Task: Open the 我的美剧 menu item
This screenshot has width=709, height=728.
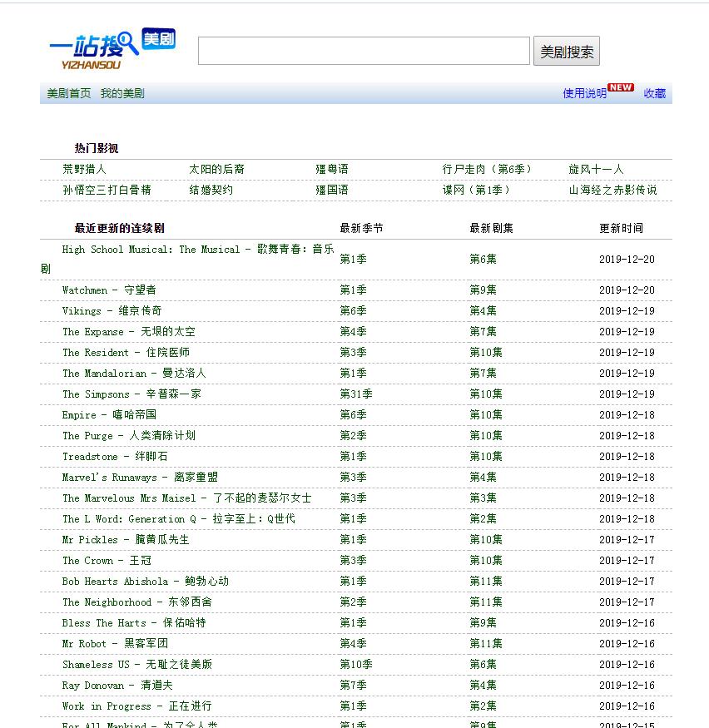Action: [x=121, y=94]
